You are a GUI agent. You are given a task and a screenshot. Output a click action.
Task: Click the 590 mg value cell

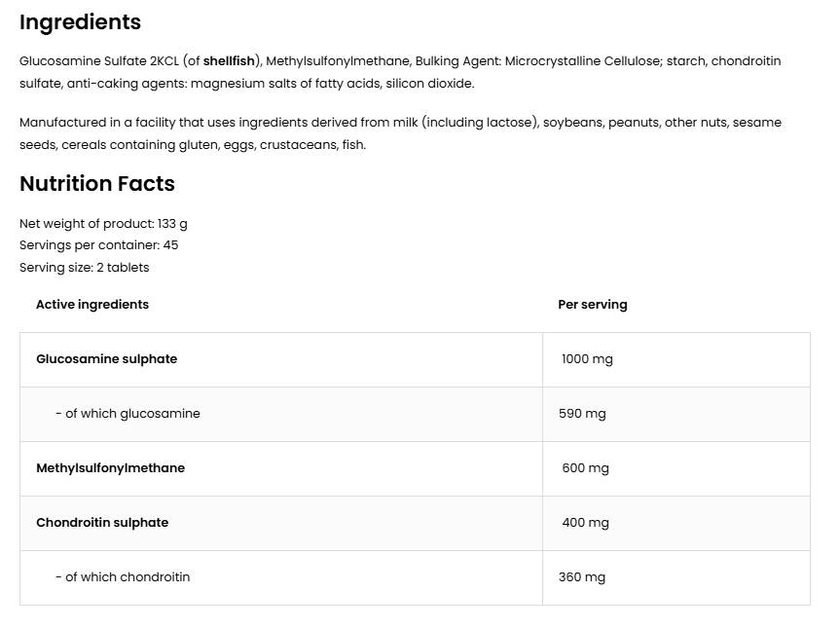point(582,414)
